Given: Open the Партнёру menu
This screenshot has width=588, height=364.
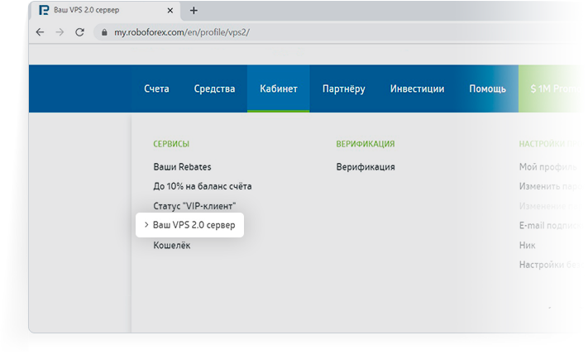Looking at the screenshot, I should pos(344,89).
